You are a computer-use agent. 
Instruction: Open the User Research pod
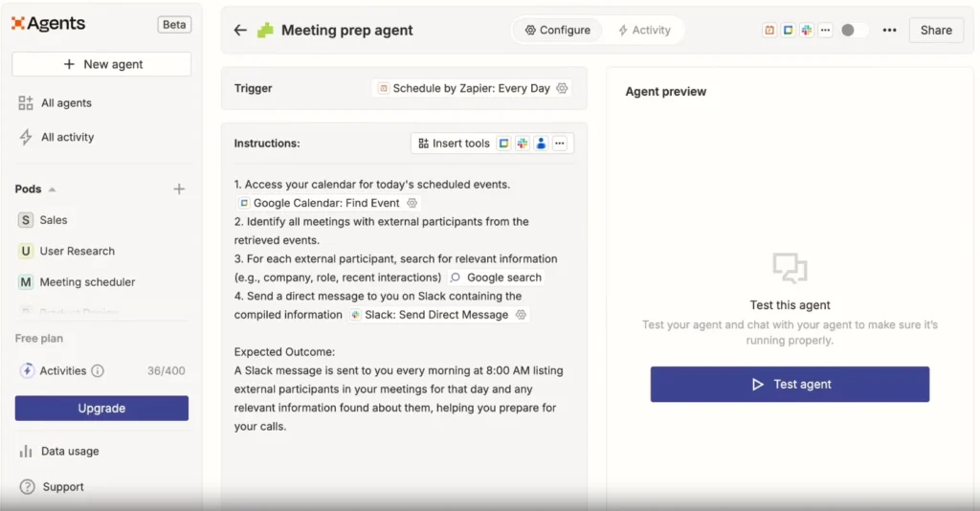pos(66,251)
